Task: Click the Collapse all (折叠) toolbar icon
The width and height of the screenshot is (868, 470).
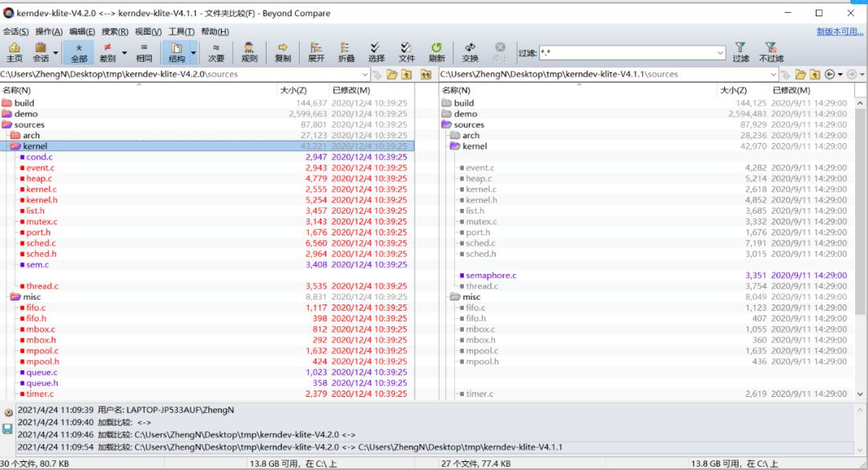Action: [x=346, y=52]
